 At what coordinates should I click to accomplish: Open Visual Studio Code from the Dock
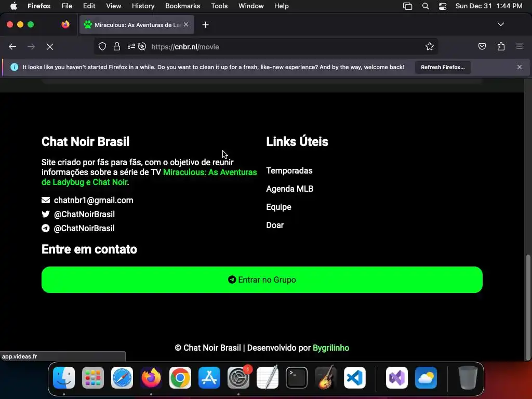pyautogui.click(x=354, y=377)
